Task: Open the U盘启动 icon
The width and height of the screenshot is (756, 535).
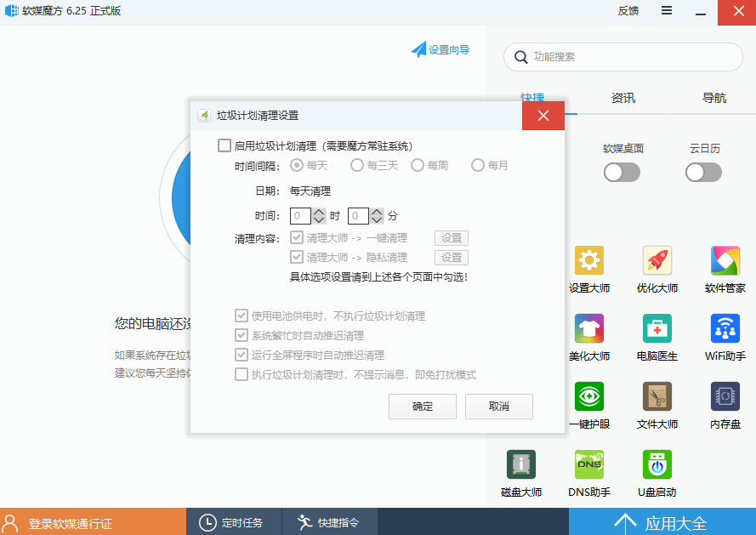Action: tap(657, 464)
